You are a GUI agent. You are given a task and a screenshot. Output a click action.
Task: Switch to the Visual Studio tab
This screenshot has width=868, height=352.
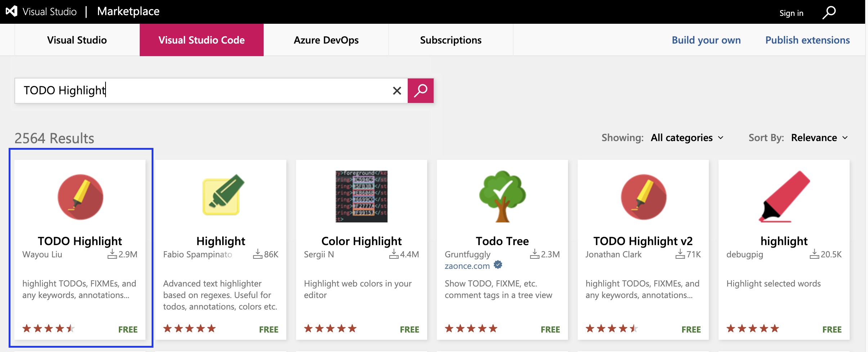[x=77, y=40]
